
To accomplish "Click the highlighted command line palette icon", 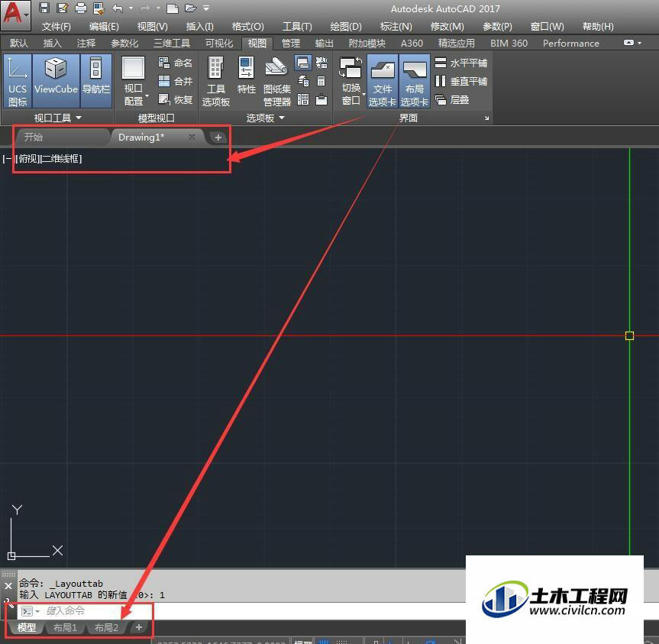I will 303,63.
